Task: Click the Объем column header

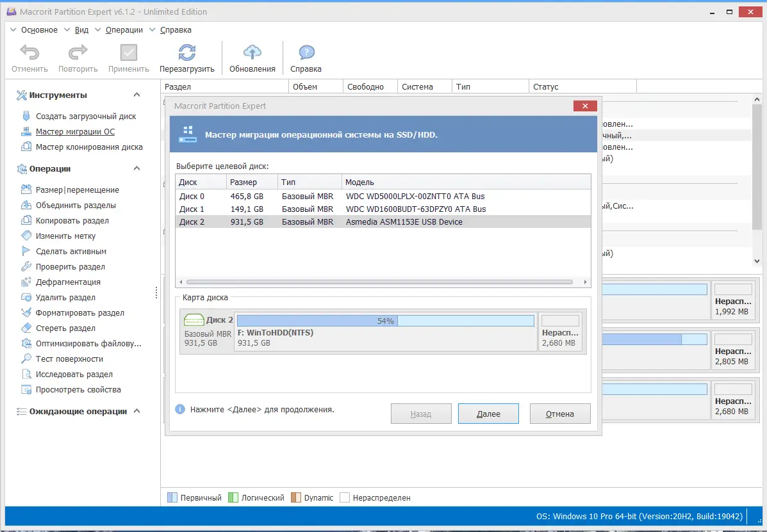Action: tap(316, 86)
